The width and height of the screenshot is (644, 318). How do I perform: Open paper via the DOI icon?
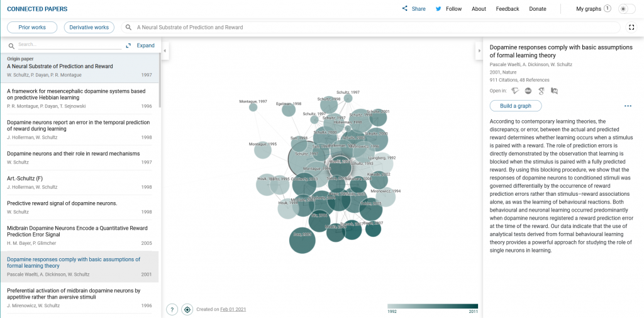tap(528, 91)
